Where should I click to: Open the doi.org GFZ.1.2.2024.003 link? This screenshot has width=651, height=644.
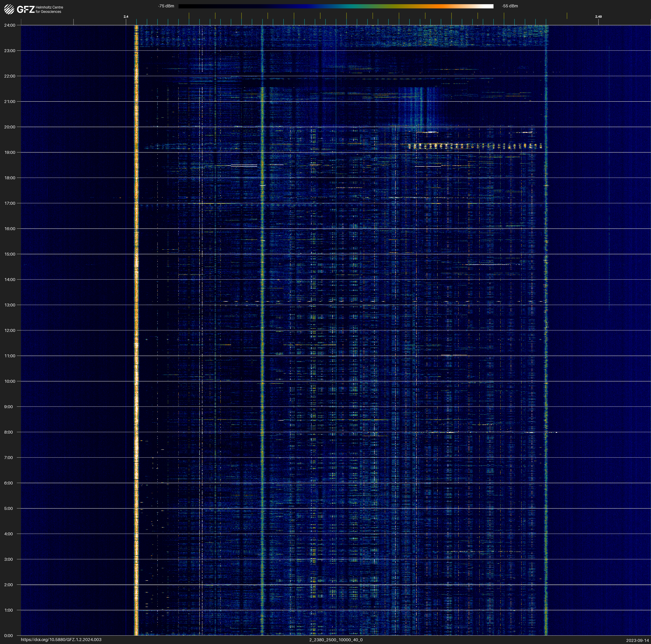[x=61, y=640]
